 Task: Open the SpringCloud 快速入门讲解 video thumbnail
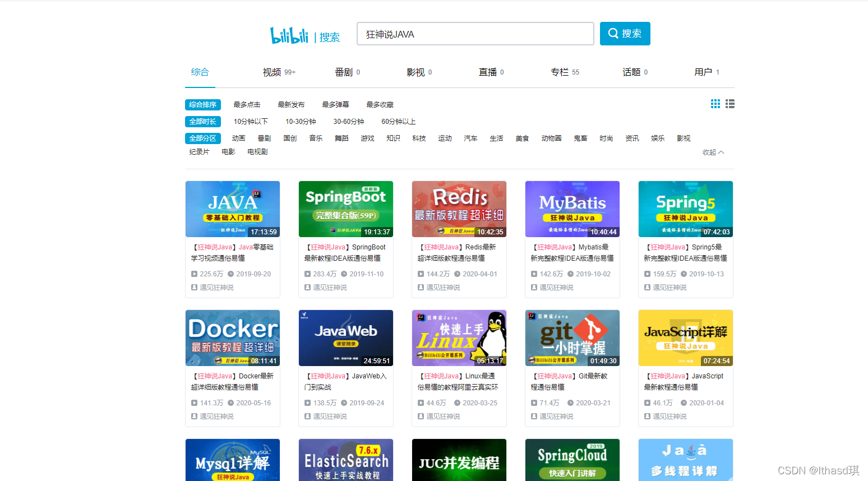tap(572, 460)
